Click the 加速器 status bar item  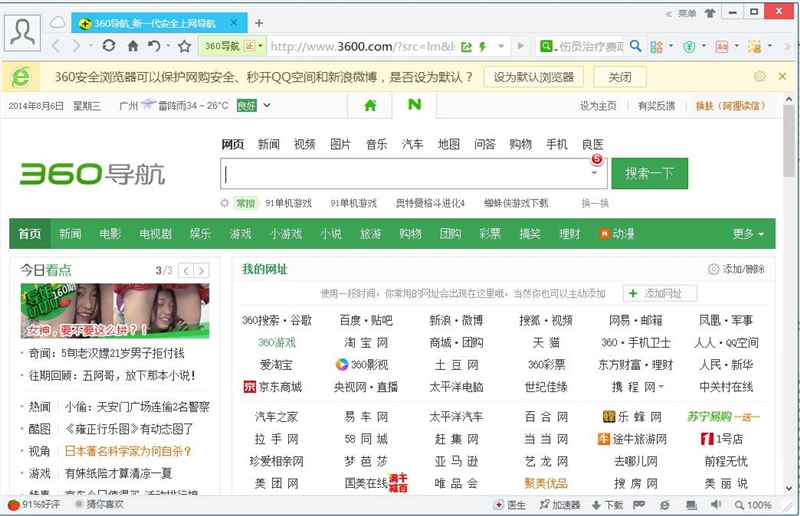[560, 505]
